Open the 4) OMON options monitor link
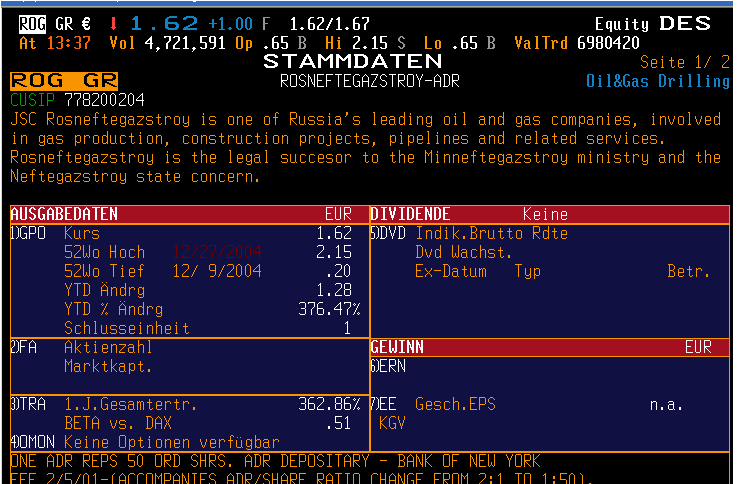This screenshot has width=738, height=484. coord(32,442)
